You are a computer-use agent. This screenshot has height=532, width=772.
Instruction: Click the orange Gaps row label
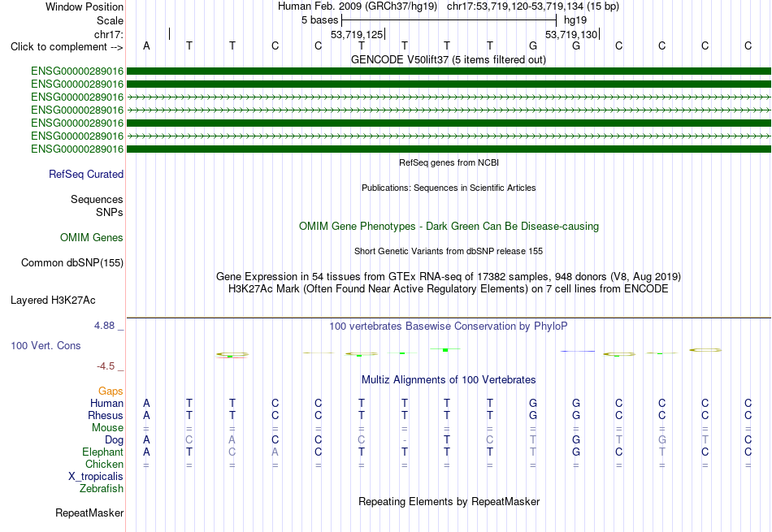tap(111, 391)
